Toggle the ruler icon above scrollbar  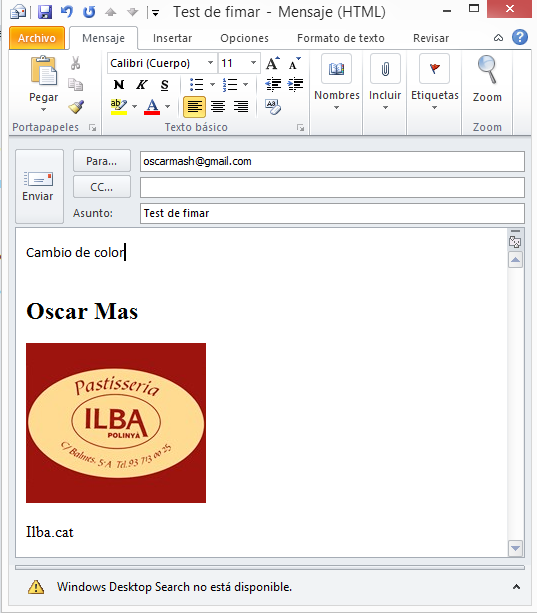(x=515, y=242)
